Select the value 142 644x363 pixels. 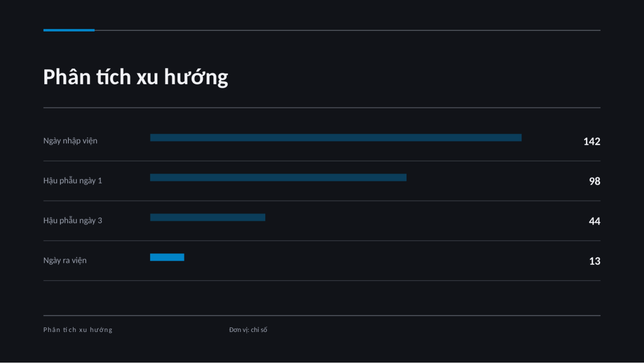click(x=592, y=142)
